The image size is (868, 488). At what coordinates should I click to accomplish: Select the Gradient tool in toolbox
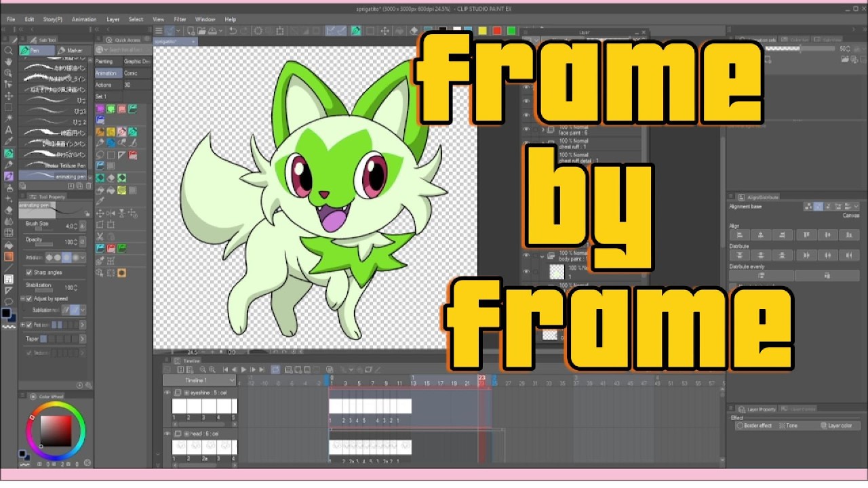[8, 256]
